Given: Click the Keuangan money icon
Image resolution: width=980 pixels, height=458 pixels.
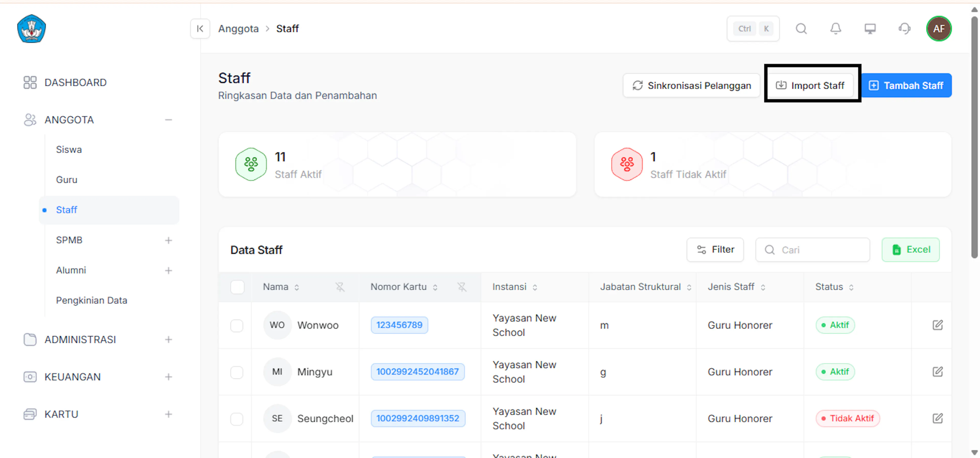Looking at the screenshot, I should point(30,377).
